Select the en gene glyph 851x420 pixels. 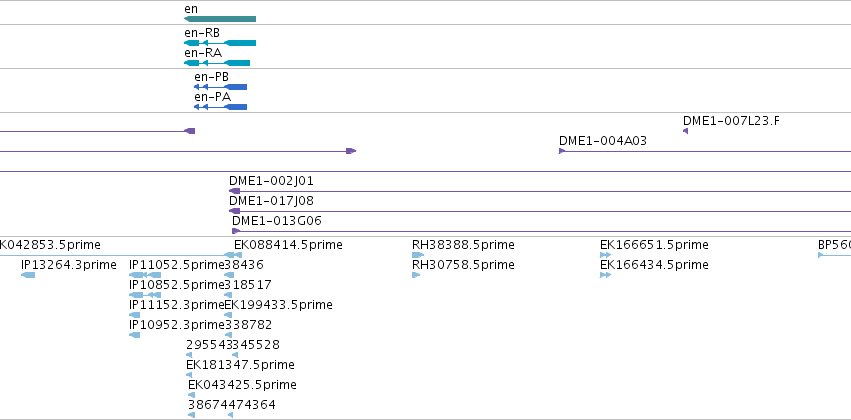[220, 19]
